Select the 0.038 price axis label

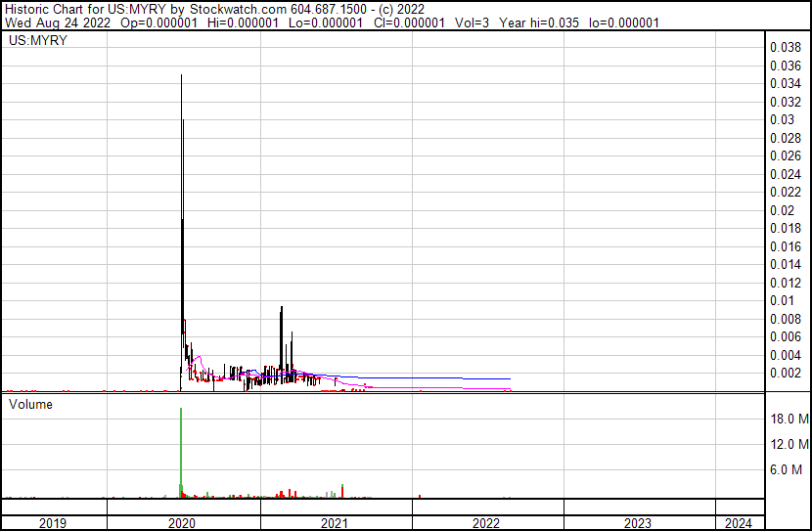(x=786, y=47)
